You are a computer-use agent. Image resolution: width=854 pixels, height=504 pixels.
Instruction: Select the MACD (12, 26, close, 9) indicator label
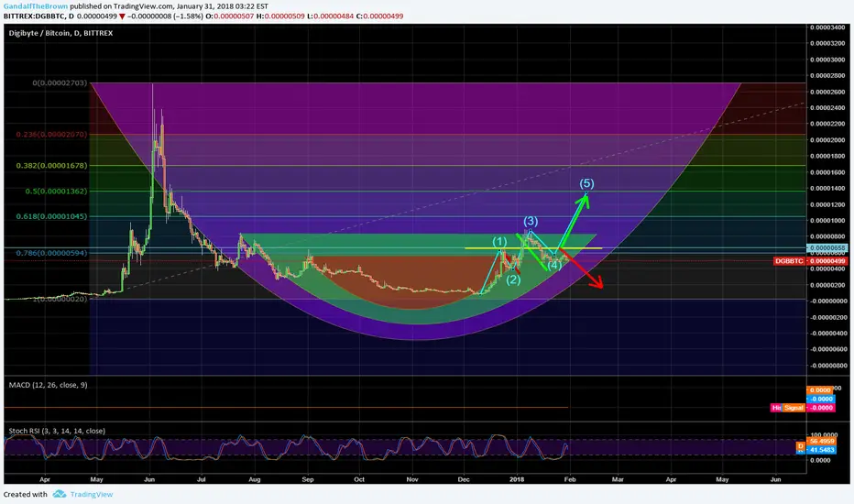coord(48,385)
